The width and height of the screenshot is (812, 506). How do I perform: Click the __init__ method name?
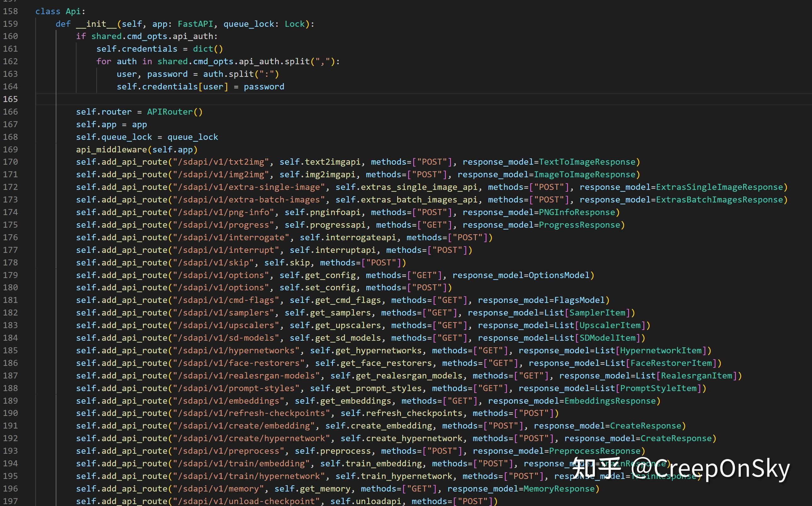point(96,24)
